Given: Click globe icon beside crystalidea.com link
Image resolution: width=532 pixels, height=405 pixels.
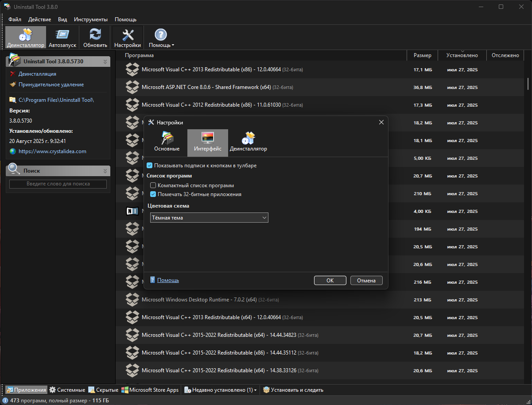Looking at the screenshot, I should point(12,151).
